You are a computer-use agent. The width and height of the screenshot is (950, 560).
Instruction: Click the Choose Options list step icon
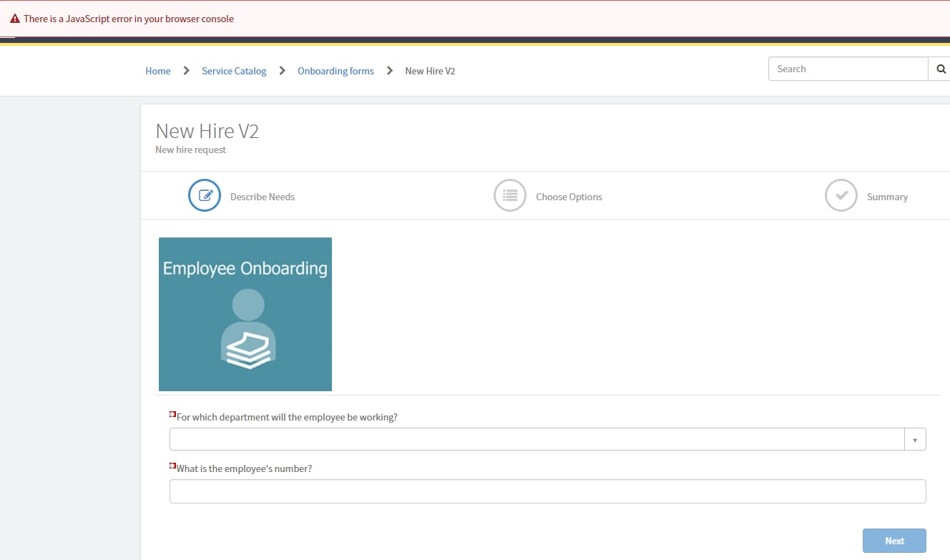(510, 195)
